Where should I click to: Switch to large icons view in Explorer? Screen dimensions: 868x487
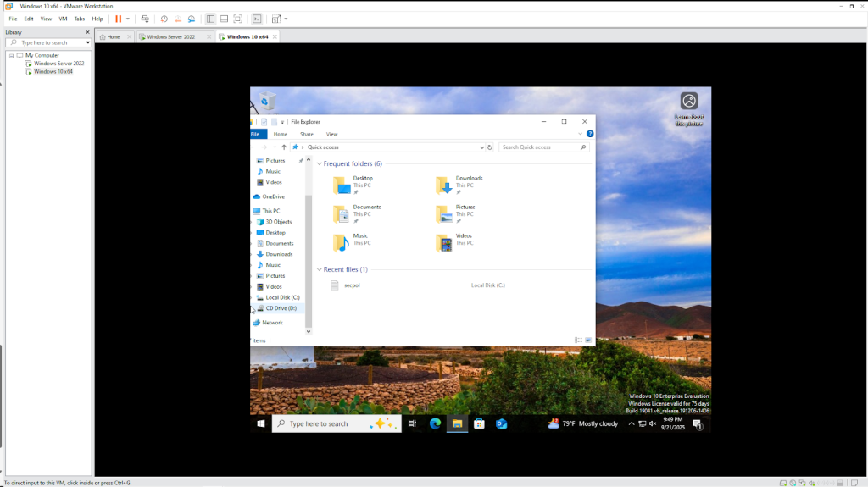(588, 340)
